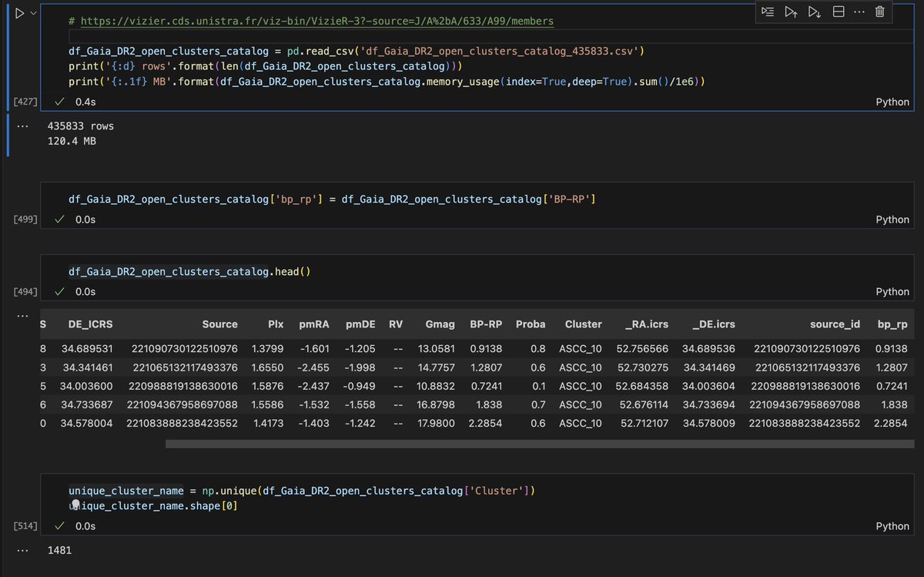The width and height of the screenshot is (924, 577).
Task: Click the Gmag column header
Action: pos(440,324)
